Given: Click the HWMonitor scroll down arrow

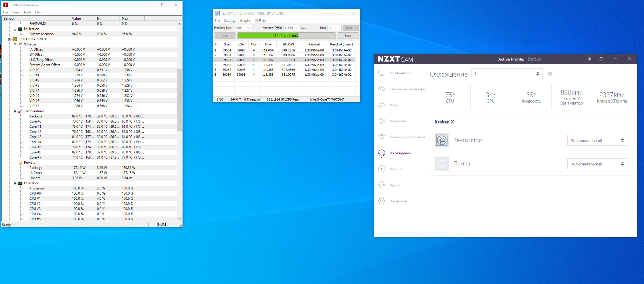Looking at the screenshot, I should tap(179, 219).
